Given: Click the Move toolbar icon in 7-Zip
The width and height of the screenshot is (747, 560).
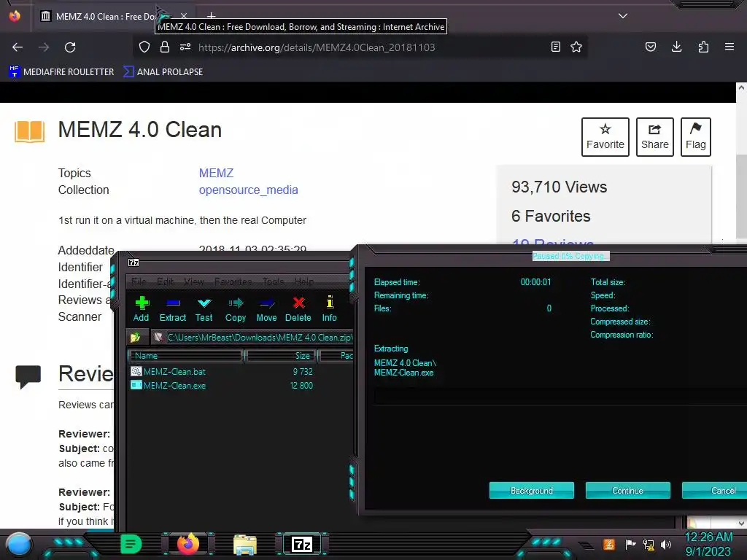Looking at the screenshot, I should tap(267, 309).
